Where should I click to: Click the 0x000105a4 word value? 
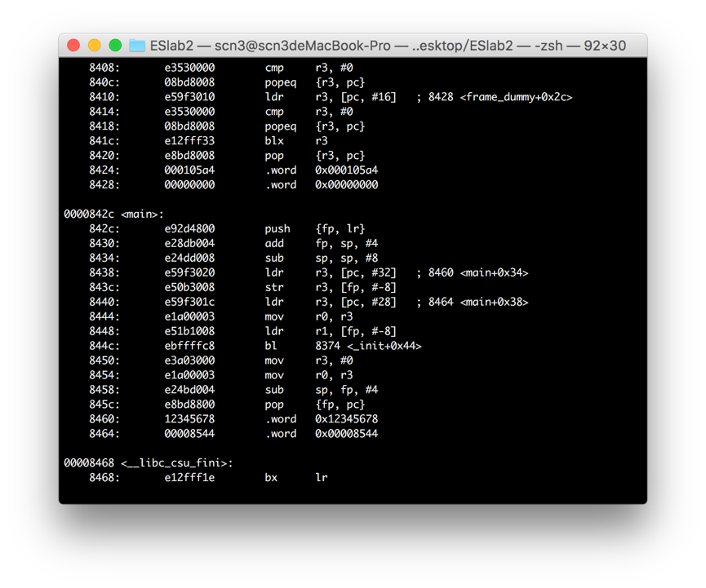click(346, 170)
